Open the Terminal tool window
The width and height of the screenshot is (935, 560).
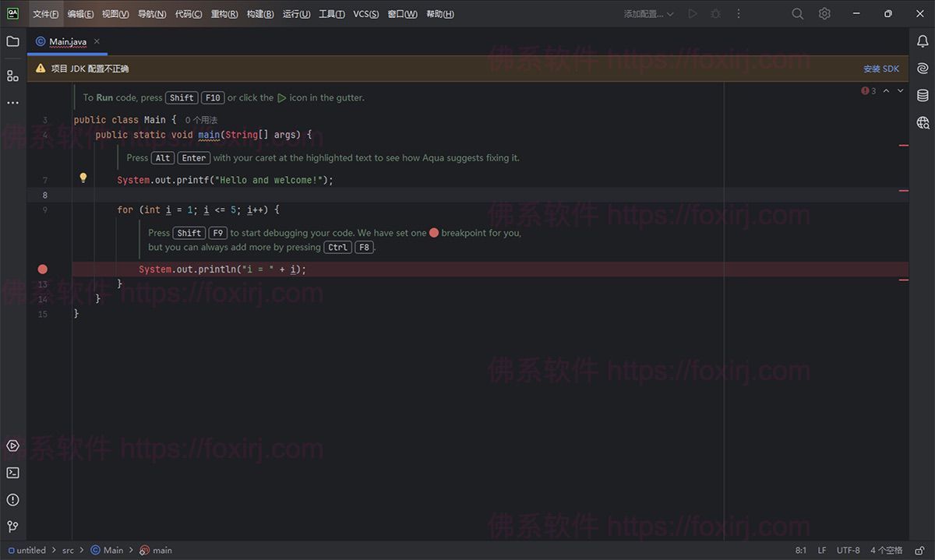pyautogui.click(x=12, y=472)
